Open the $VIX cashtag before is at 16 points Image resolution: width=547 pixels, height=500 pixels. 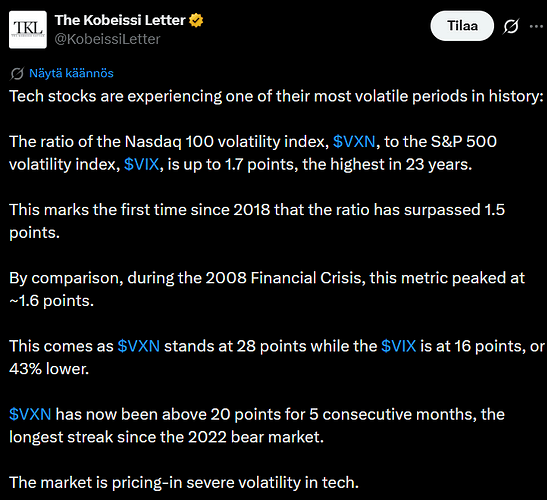coord(399,346)
